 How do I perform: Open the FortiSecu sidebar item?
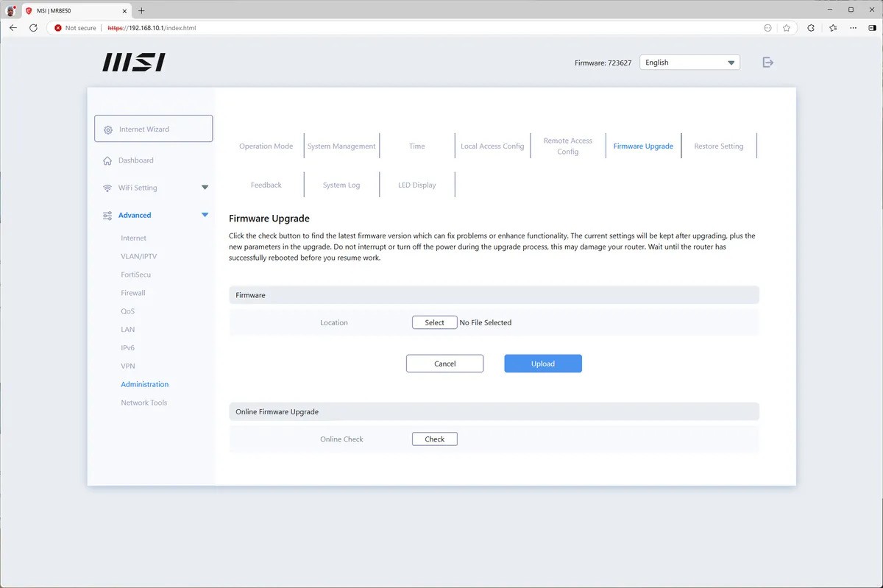135,274
